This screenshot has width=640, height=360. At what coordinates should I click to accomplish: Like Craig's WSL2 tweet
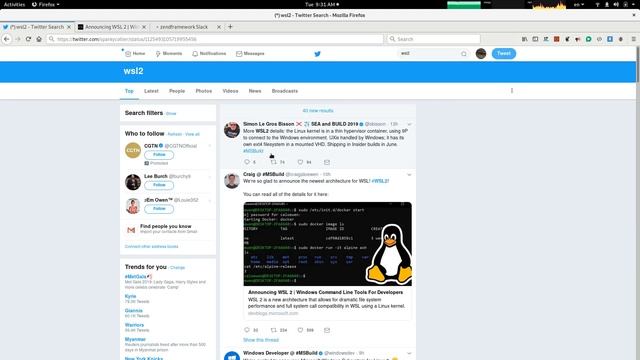(300, 330)
